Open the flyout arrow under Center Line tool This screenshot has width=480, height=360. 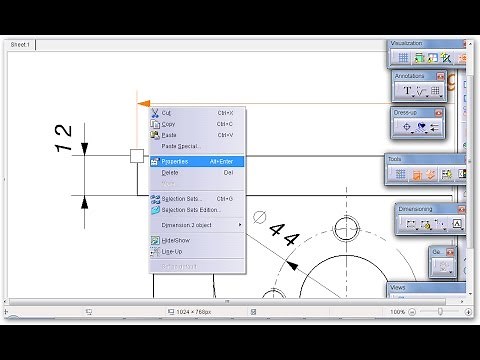tap(413, 133)
